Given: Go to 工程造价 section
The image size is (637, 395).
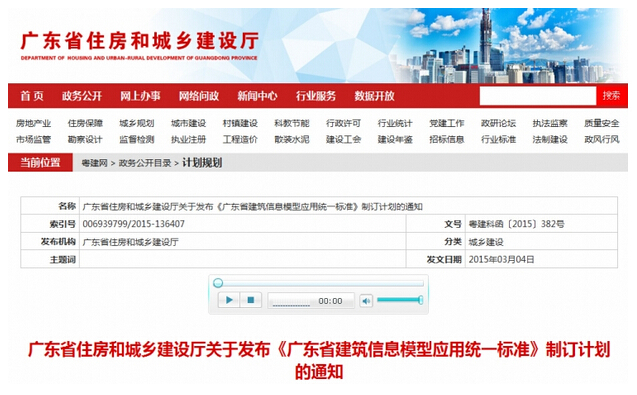Looking at the screenshot, I should 240,139.
